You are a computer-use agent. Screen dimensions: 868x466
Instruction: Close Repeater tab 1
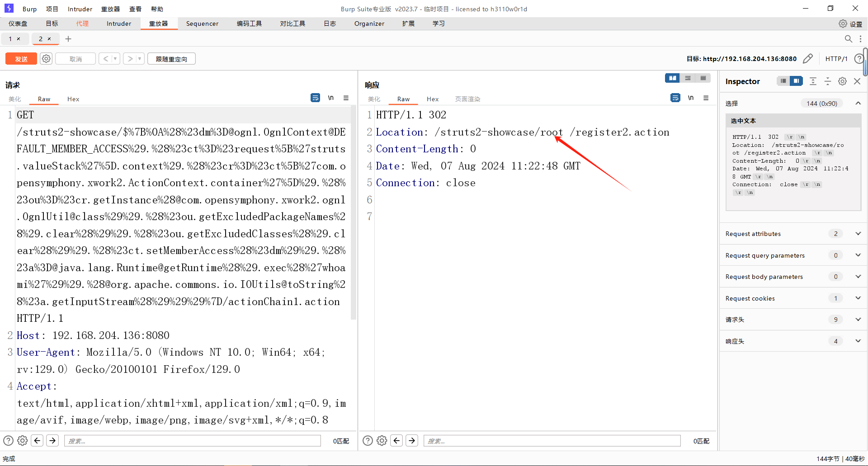pos(19,39)
